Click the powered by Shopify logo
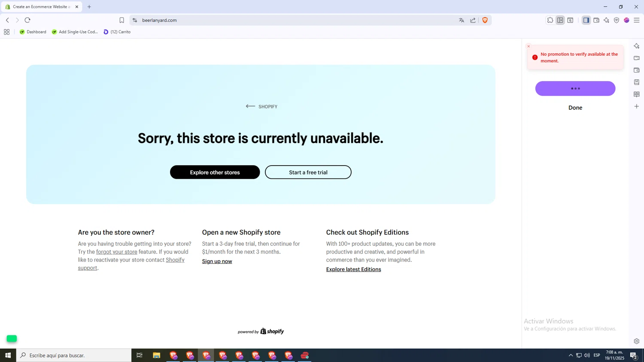Image resolution: width=644 pixels, height=362 pixels. pos(261,332)
